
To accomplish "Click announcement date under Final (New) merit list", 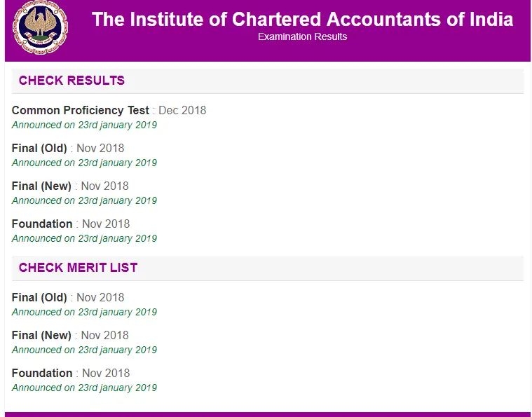I will pyautogui.click(x=84, y=350).
